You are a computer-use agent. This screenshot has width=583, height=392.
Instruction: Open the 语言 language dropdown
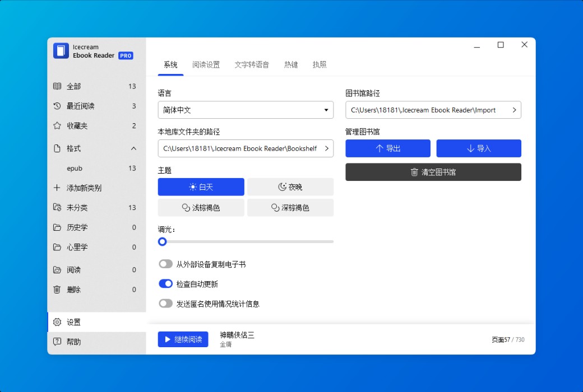pyautogui.click(x=246, y=110)
